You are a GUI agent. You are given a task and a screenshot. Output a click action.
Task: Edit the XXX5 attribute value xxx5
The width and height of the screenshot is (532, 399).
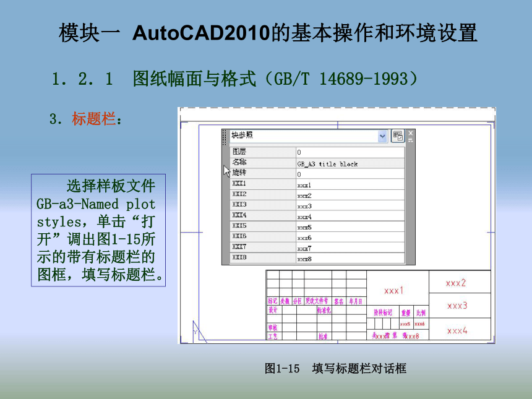click(351, 227)
